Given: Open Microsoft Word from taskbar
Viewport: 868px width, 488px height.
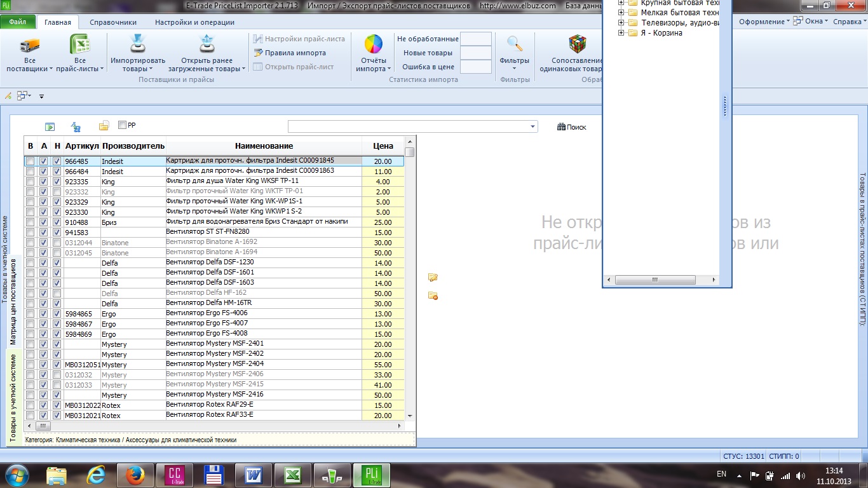Looking at the screenshot, I should point(253,475).
